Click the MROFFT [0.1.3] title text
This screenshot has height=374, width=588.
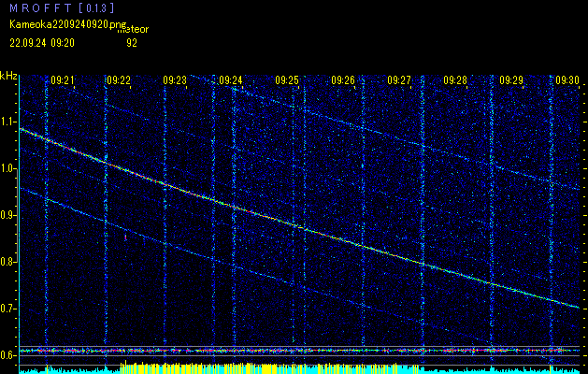point(63,7)
